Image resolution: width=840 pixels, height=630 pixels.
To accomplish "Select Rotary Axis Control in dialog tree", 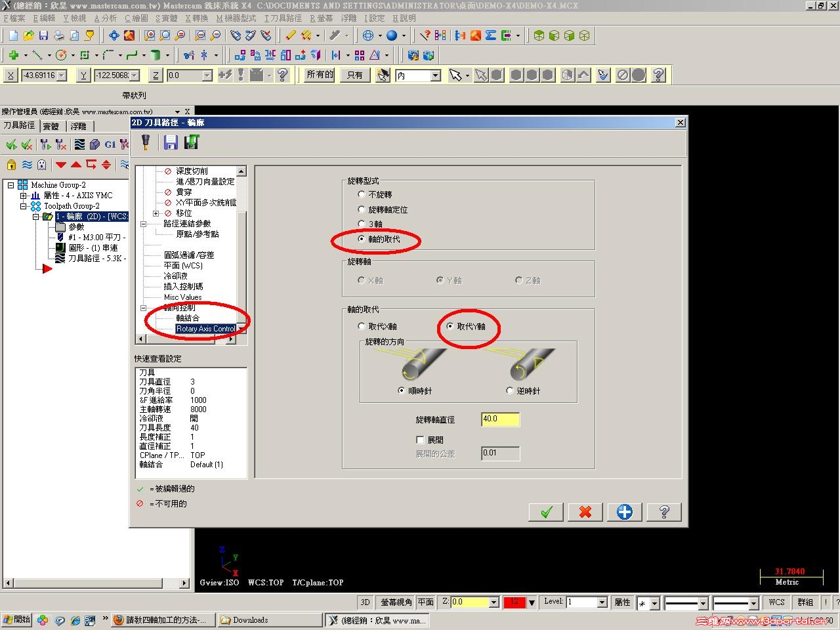I will pyautogui.click(x=205, y=329).
